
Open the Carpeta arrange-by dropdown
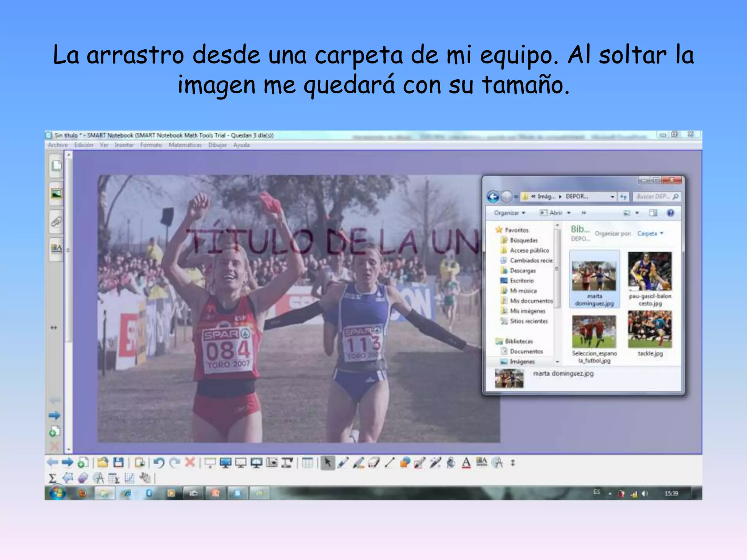[x=650, y=234]
